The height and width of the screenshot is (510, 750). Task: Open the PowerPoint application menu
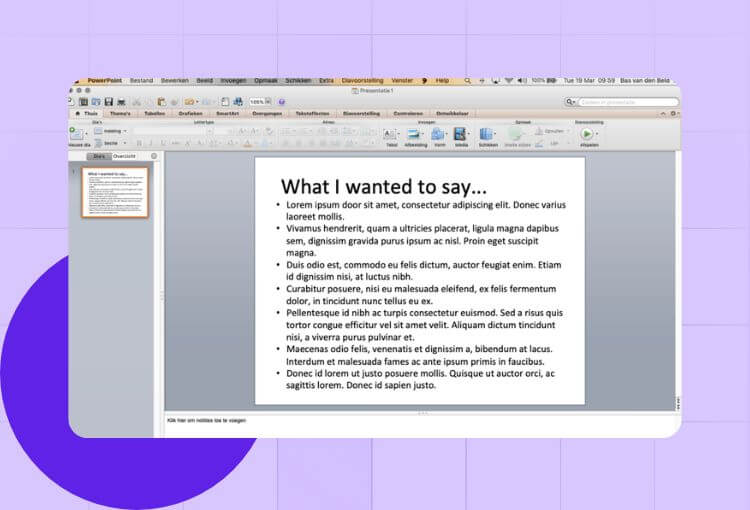pos(104,80)
